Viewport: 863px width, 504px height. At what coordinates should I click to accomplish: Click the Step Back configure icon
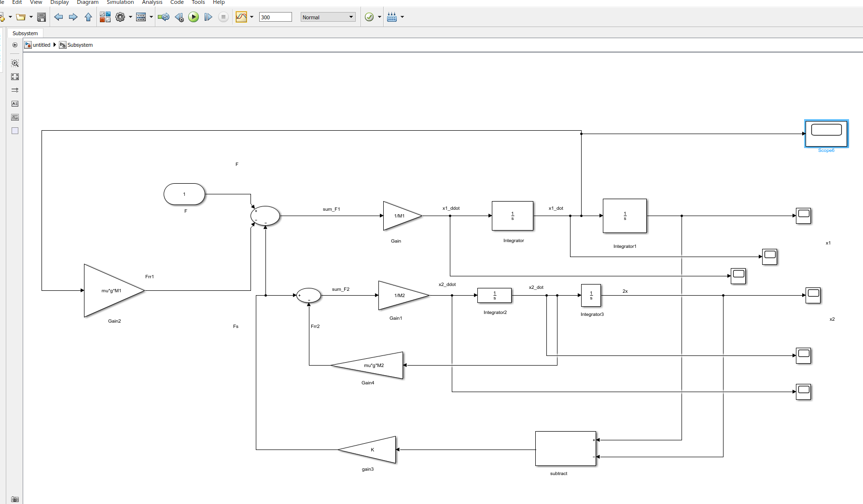[179, 17]
